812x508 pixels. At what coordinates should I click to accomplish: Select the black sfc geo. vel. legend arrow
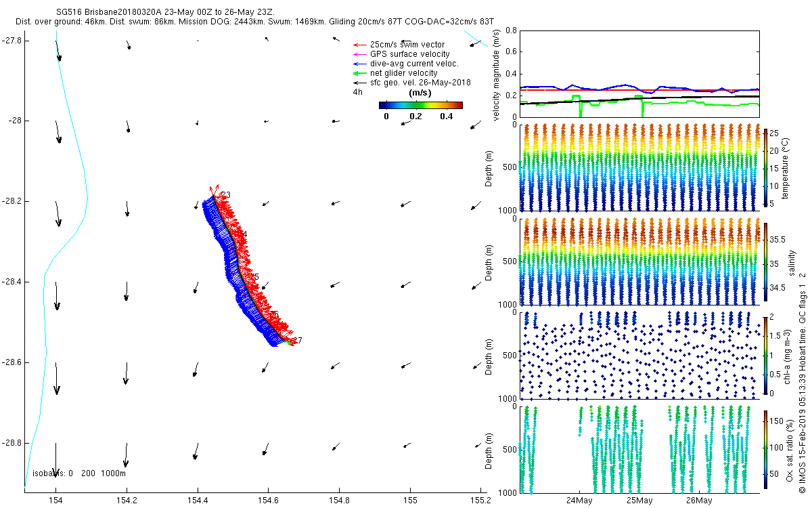(359, 83)
